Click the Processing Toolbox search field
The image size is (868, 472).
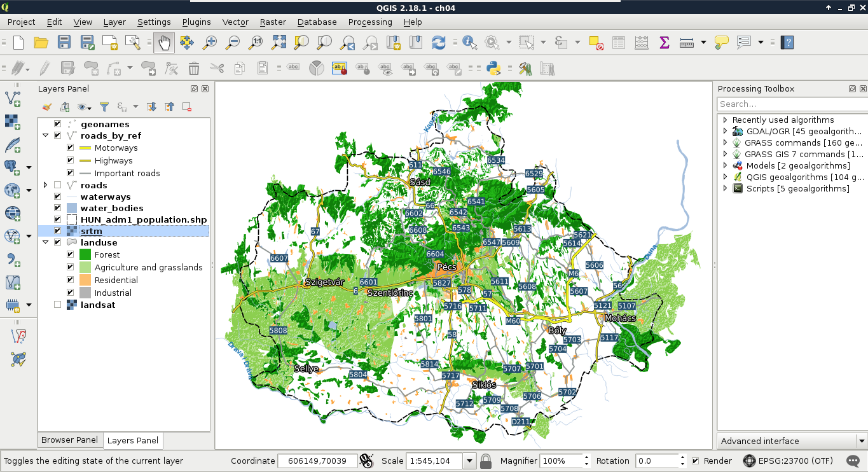point(792,104)
